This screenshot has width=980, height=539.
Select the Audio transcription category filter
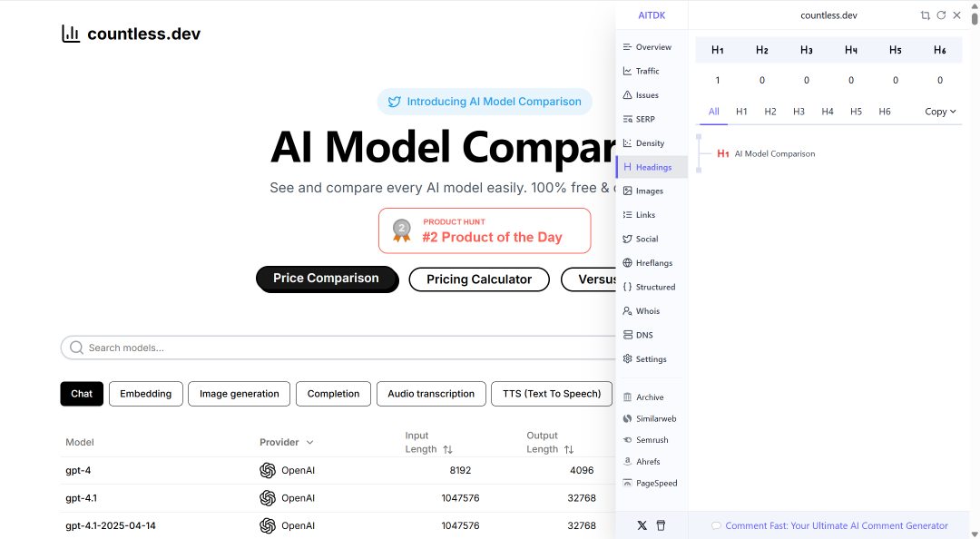click(431, 394)
